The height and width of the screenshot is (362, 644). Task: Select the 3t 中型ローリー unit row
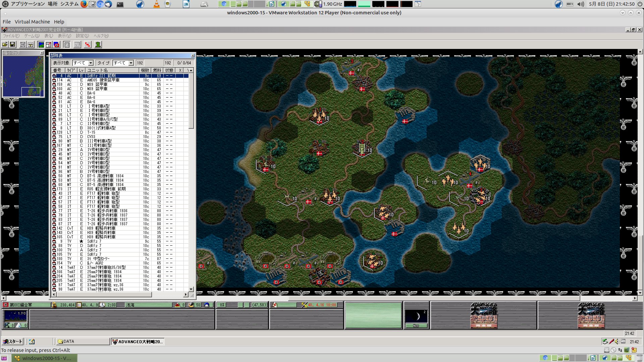[120, 259]
